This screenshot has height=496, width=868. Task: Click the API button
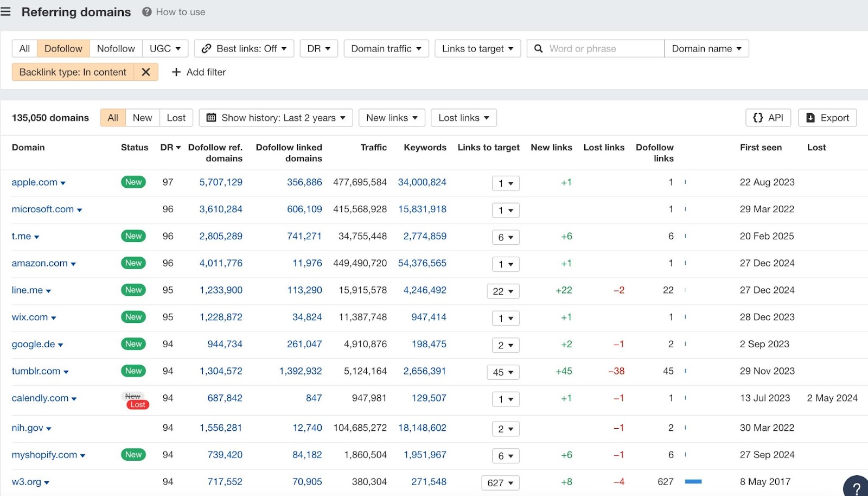point(768,118)
